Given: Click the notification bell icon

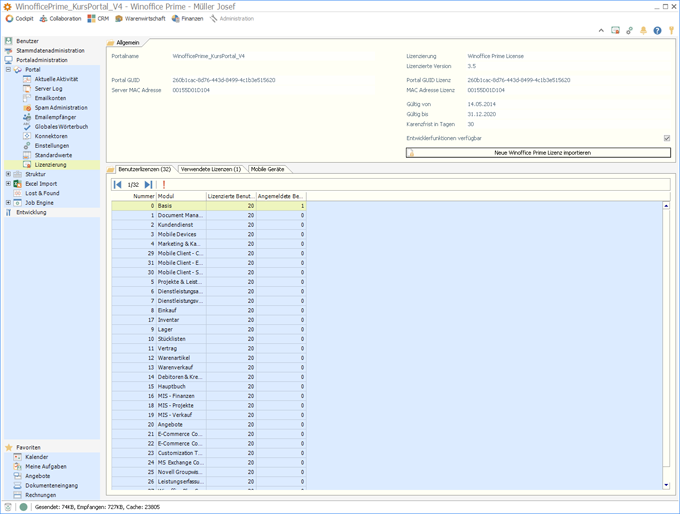Looking at the screenshot, I should [x=644, y=30].
